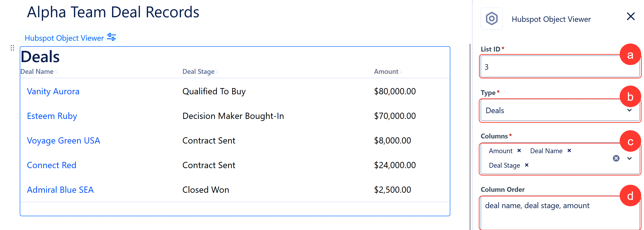Click the drag handle dots icon beside Deals

pos(12,48)
